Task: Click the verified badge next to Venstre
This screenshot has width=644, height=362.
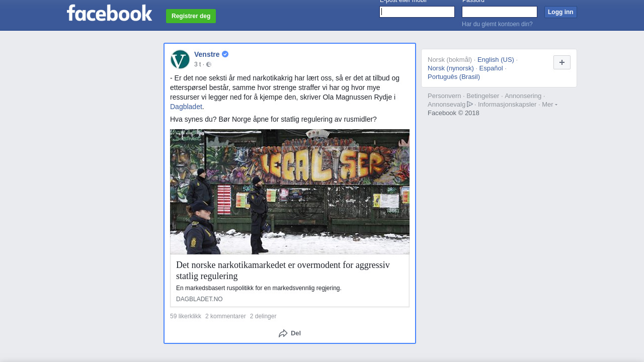Action: coord(225,54)
